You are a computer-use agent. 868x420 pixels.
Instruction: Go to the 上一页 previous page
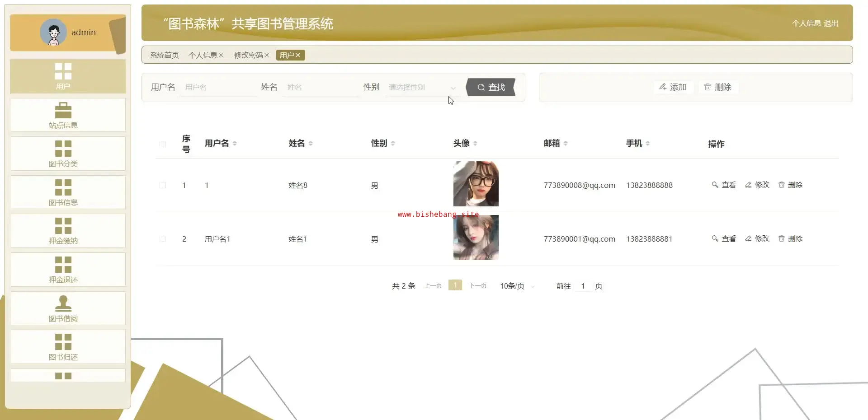433,285
